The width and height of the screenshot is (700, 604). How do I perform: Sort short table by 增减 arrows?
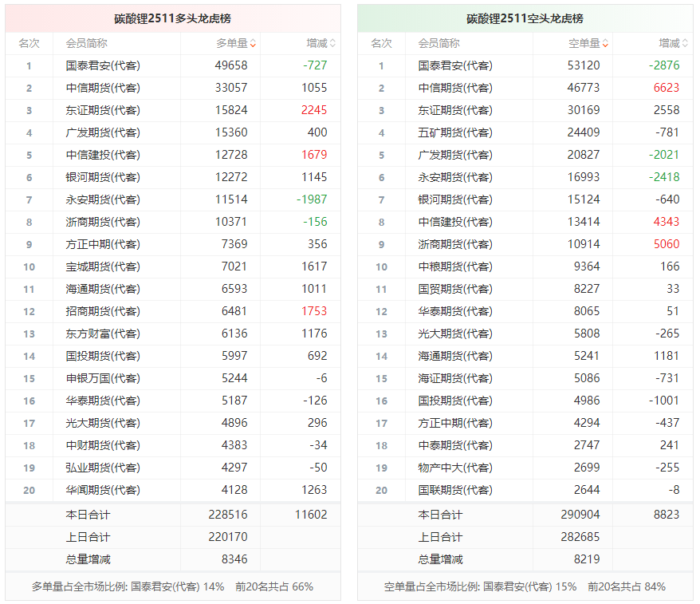pos(685,43)
